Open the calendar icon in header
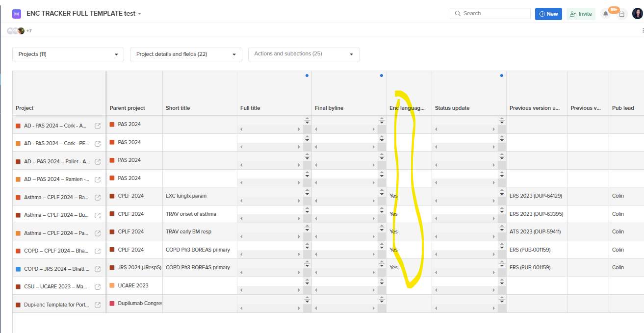Image resolution: width=644 pixels, height=333 pixels. pyautogui.click(x=621, y=14)
